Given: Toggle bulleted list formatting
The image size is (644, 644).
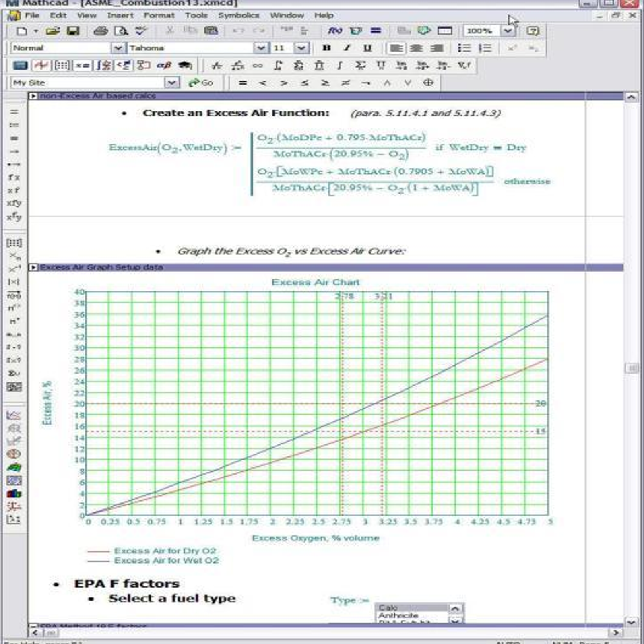Looking at the screenshot, I should coord(464,48).
